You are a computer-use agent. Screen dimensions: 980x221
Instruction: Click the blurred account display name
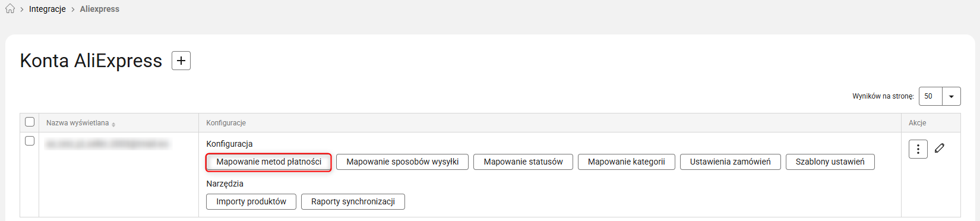pyautogui.click(x=108, y=144)
